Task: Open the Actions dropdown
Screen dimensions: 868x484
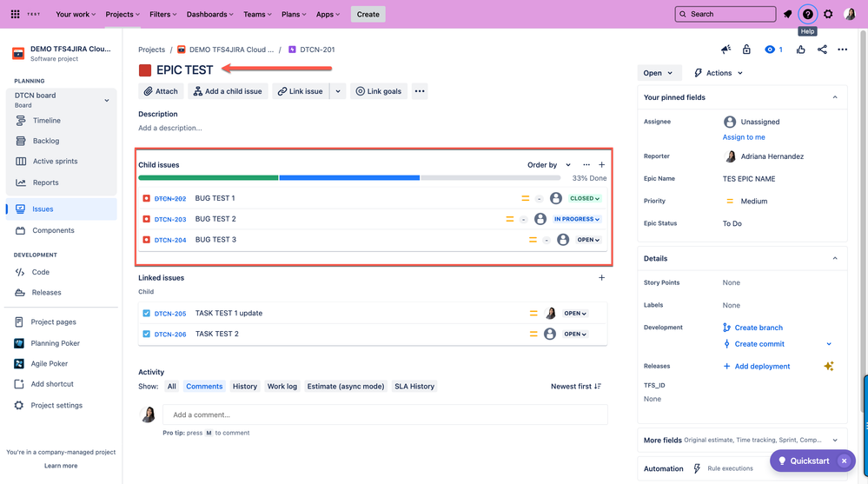Action: 718,73
